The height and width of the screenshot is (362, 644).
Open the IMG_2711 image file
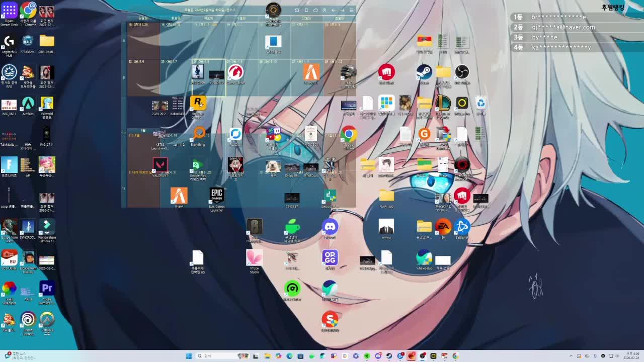(47, 137)
